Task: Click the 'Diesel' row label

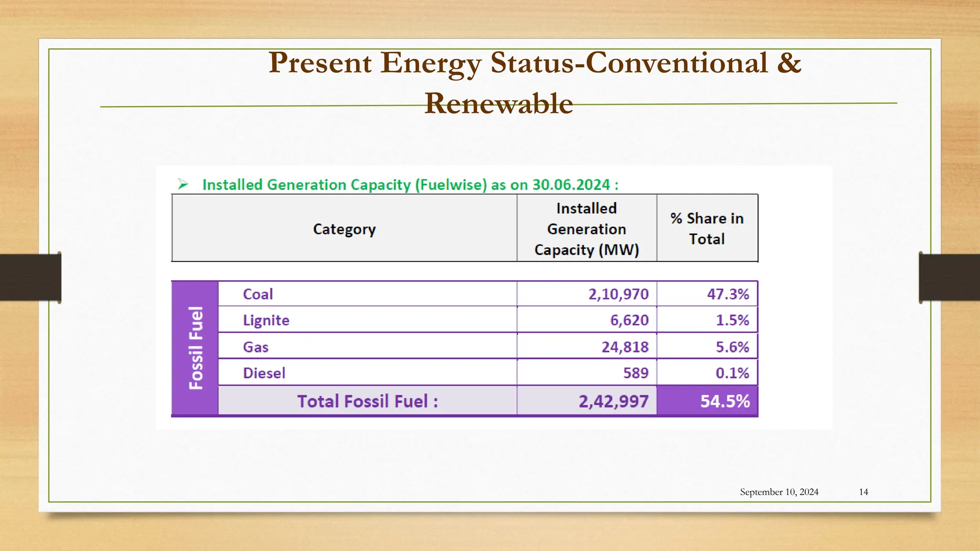Action: pyautogui.click(x=264, y=373)
